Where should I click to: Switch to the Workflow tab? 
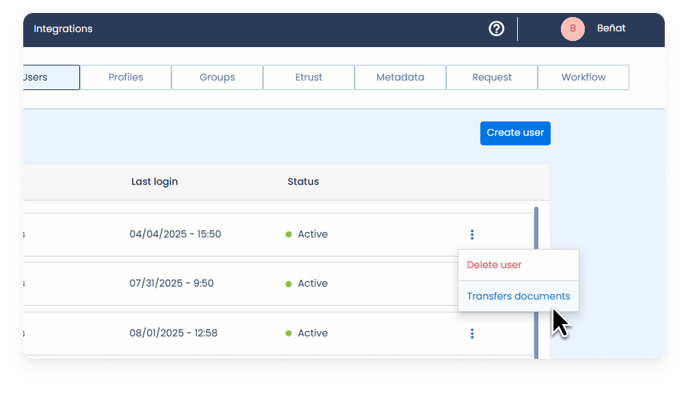pos(583,78)
